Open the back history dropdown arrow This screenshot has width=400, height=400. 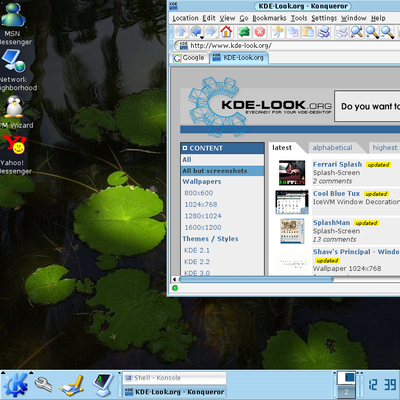202,37
